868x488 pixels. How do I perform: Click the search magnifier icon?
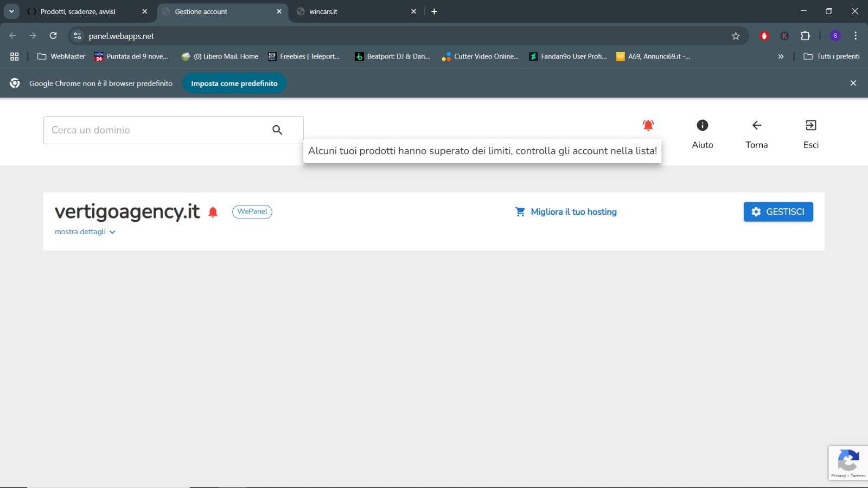[277, 130]
